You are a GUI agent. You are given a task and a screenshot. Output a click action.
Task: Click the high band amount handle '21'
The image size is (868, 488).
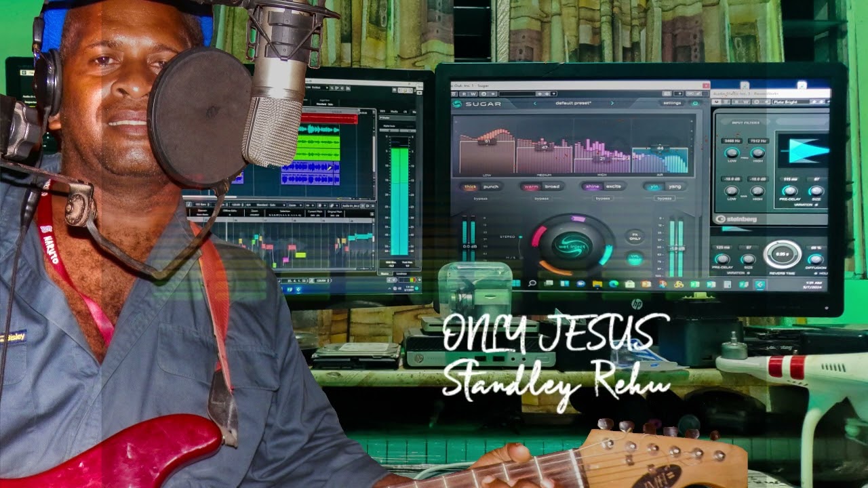point(601,158)
